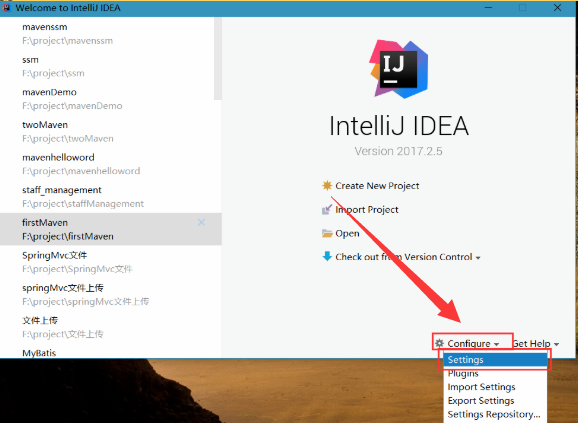This screenshot has width=578, height=423.
Task: Click the Version 2017.2.5 text
Action: pos(398,151)
